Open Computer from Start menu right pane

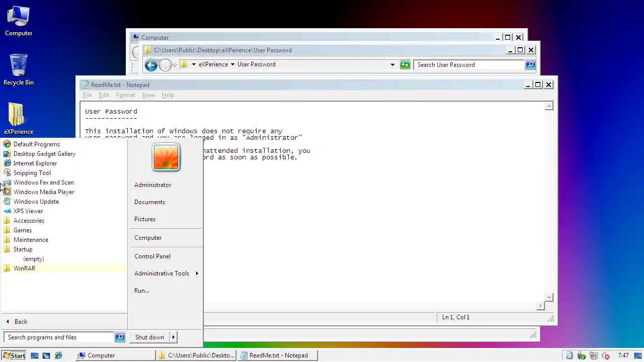148,238
